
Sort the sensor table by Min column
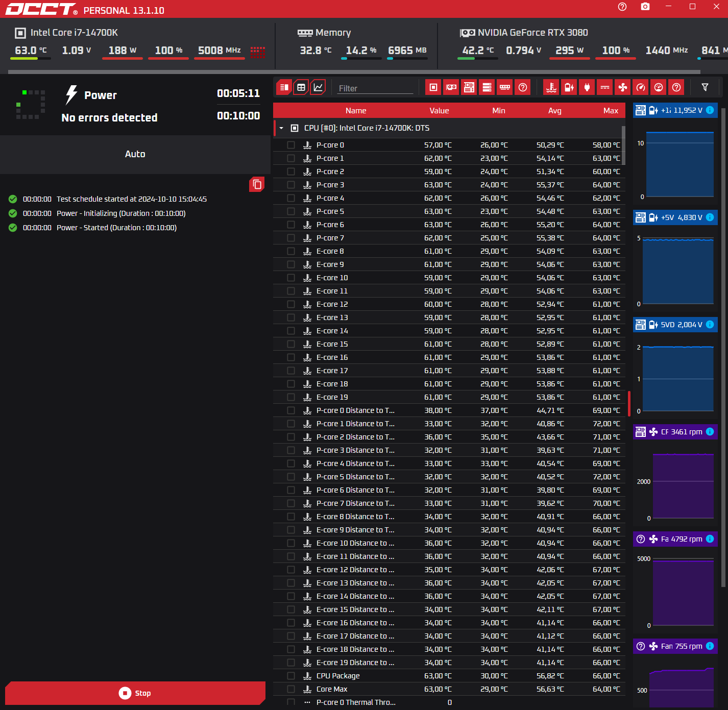coord(499,111)
